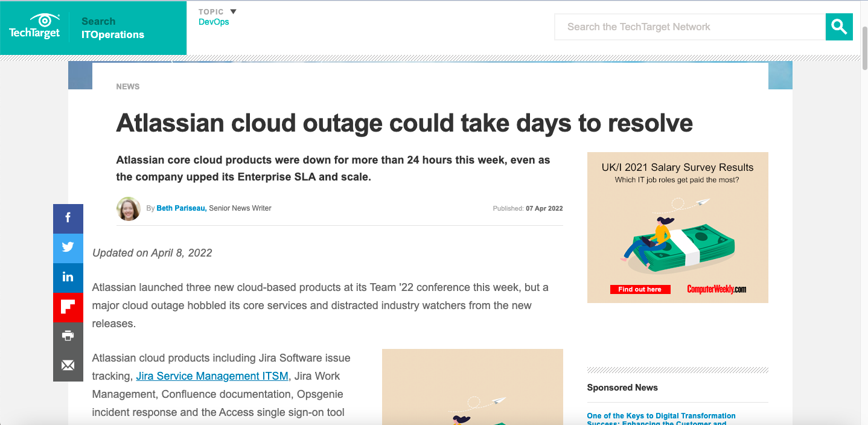Expand the Topic dropdown arrow
The image size is (868, 425).
click(234, 11)
